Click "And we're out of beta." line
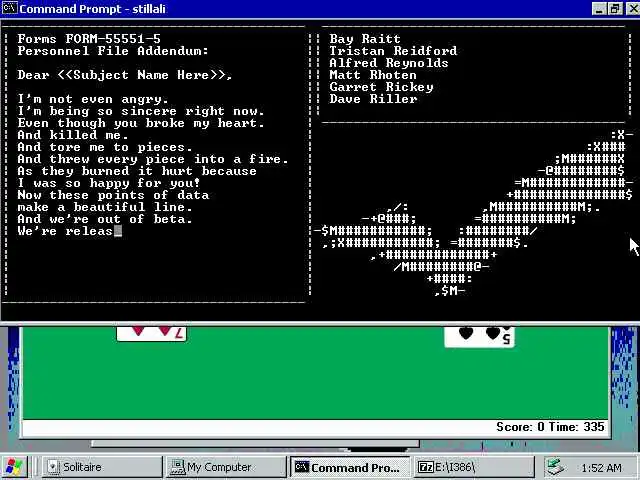640x480 pixels. pos(105,219)
